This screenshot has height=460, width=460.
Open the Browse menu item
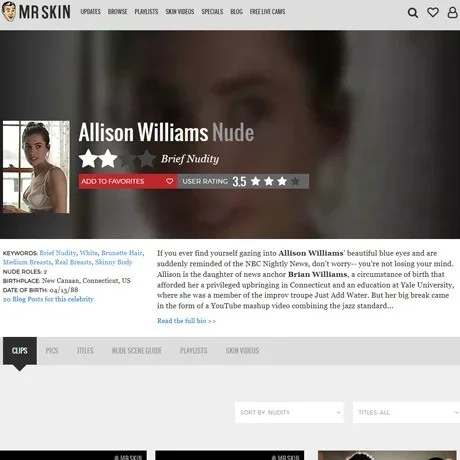pyautogui.click(x=117, y=12)
